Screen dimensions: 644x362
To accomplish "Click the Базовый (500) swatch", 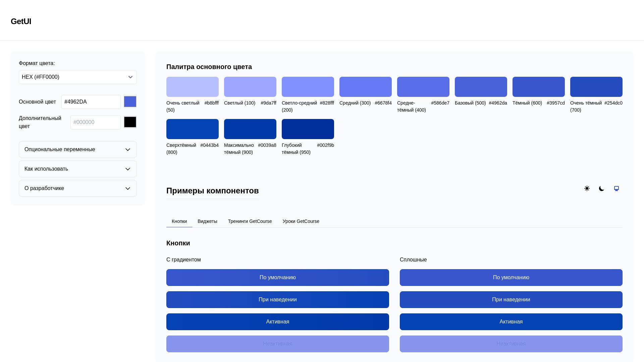I will [x=481, y=87].
